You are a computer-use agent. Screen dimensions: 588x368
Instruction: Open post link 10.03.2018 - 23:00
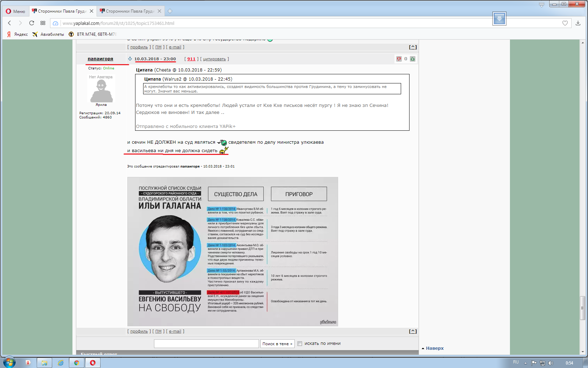tap(155, 59)
